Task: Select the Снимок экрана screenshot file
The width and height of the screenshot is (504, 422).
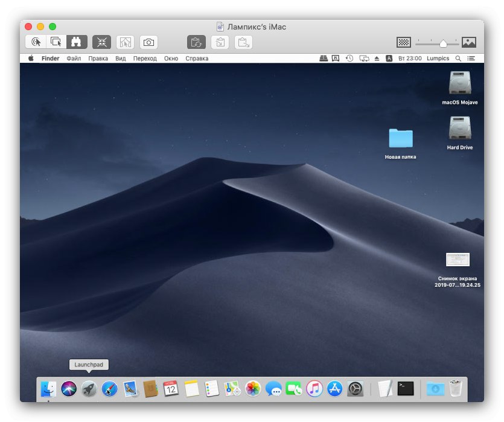Action: tap(458, 260)
